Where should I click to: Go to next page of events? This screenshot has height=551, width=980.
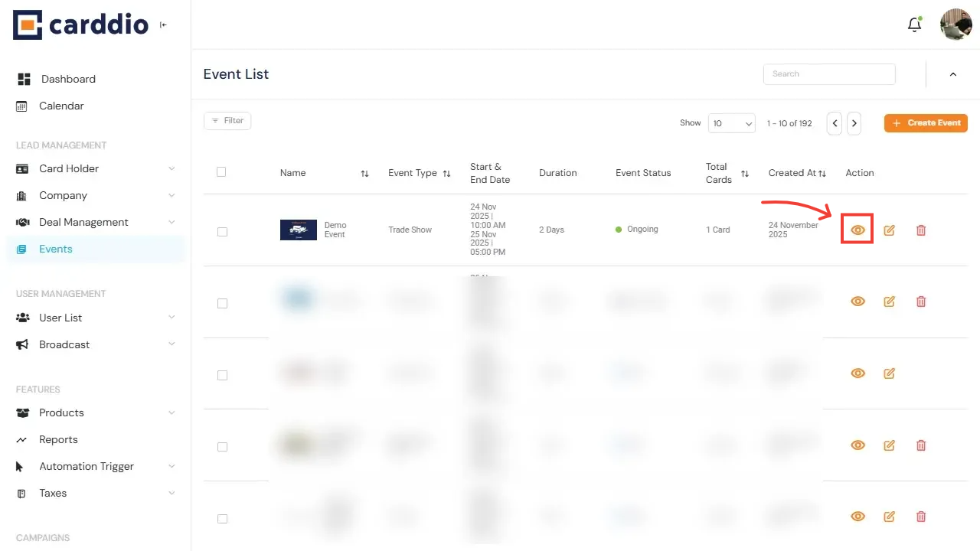tap(854, 123)
